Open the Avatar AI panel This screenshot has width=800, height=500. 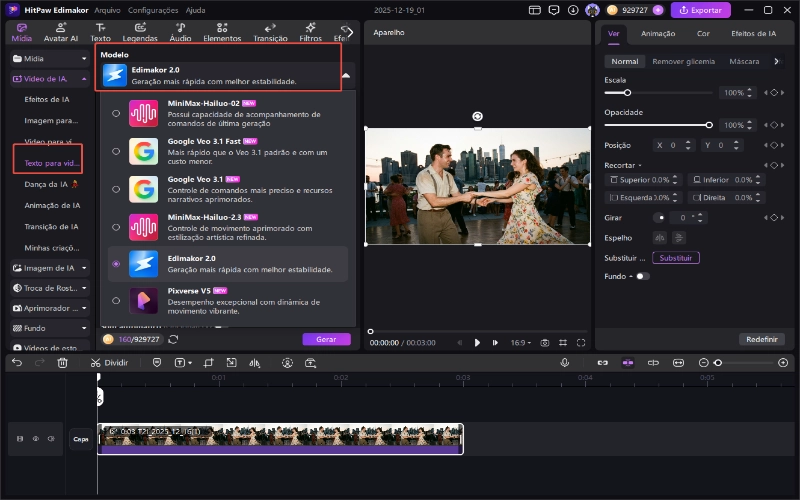tap(60, 30)
